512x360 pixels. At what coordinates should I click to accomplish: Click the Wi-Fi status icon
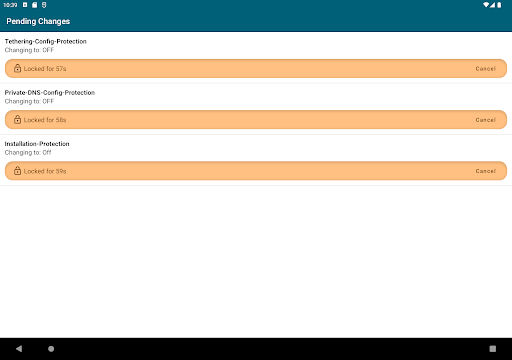[x=486, y=5]
